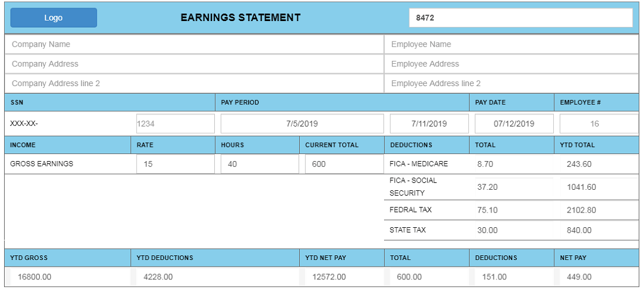Click the Net Pay value 449.00
This screenshot has height=294, width=644.
pos(598,277)
